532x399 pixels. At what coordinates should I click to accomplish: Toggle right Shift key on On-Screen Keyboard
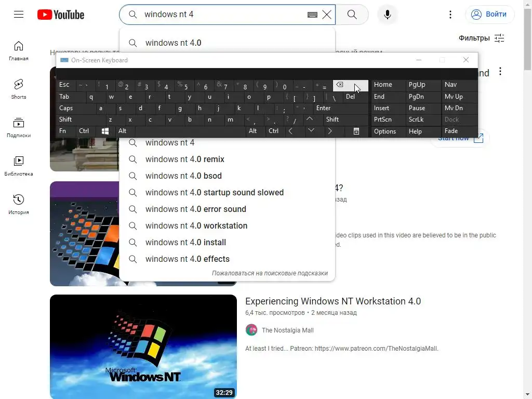click(x=345, y=120)
